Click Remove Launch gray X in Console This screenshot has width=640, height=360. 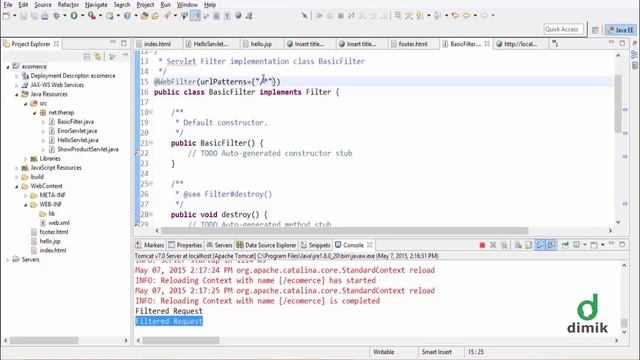click(x=493, y=245)
